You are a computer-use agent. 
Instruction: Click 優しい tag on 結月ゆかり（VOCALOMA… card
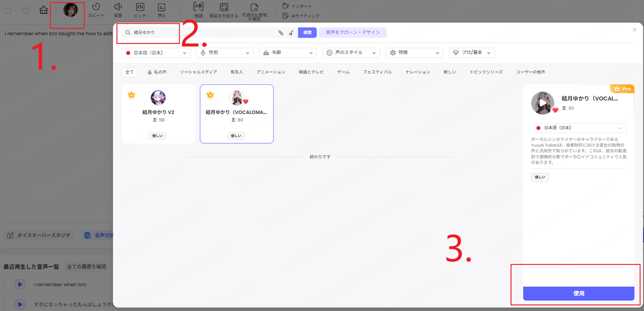[x=237, y=136]
